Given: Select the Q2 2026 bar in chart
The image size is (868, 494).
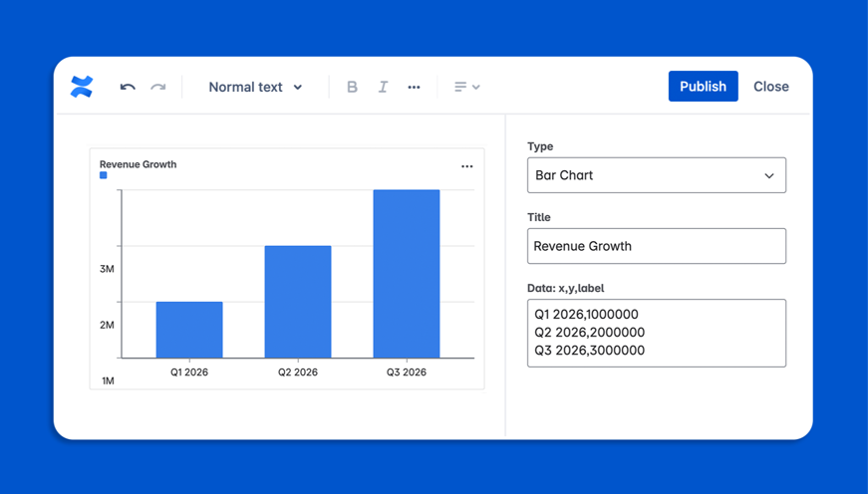Looking at the screenshot, I should (298, 302).
